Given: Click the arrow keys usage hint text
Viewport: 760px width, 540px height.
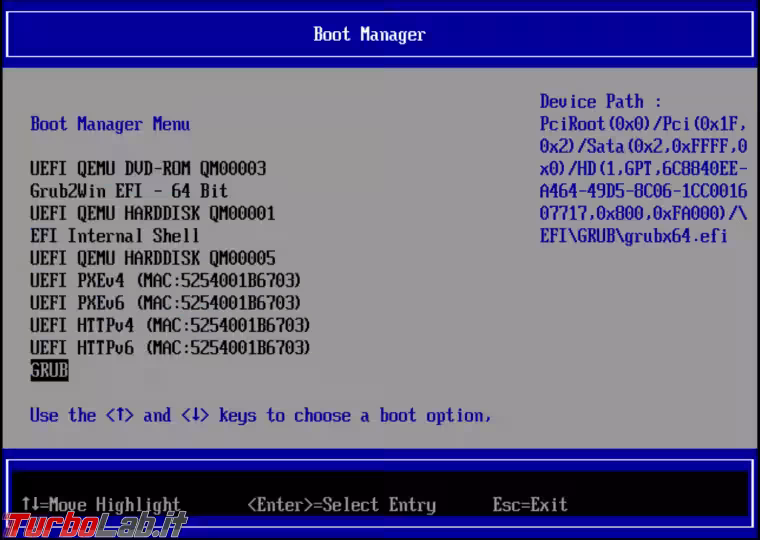Looking at the screenshot, I should pyautogui.click(x=260, y=415).
